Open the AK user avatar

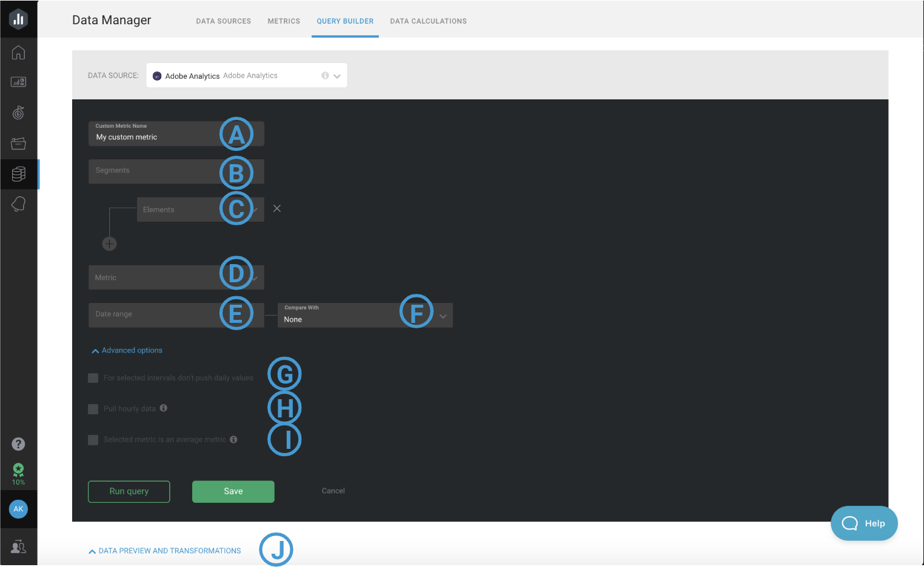tap(19, 509)
